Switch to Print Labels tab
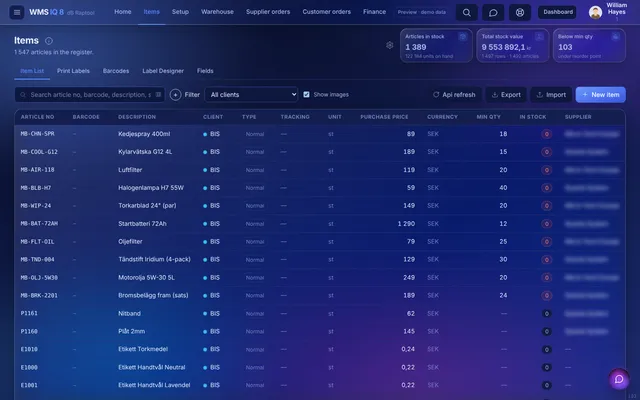 coord(73,71)
